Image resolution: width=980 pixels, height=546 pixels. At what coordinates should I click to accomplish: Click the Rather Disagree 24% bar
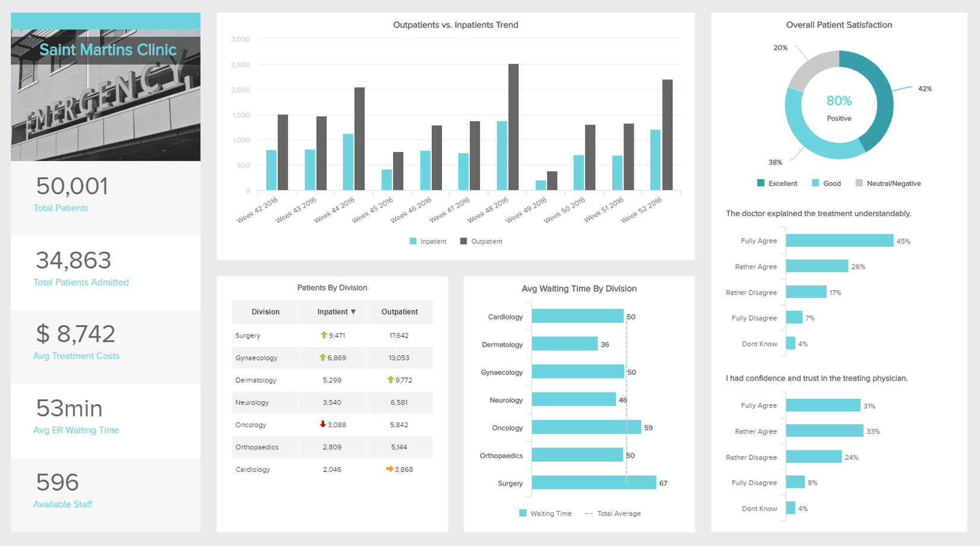[x=814, y=457]
